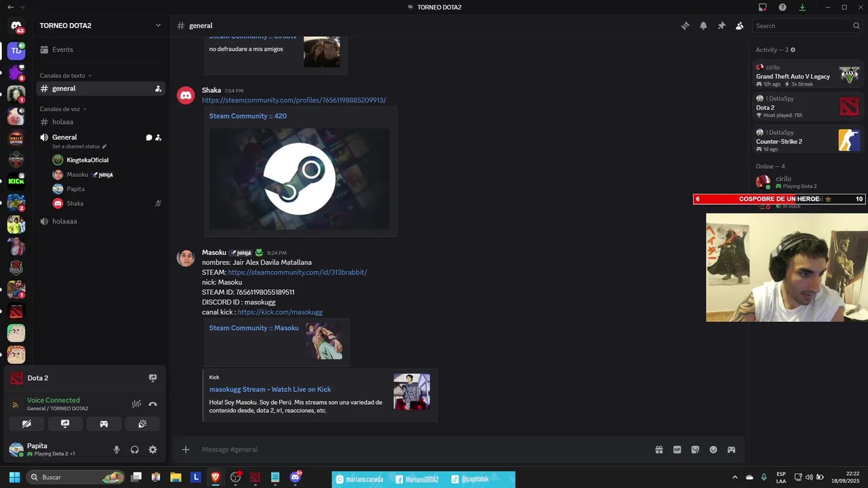
Task: Share your screen button
Action: (65, 424)
